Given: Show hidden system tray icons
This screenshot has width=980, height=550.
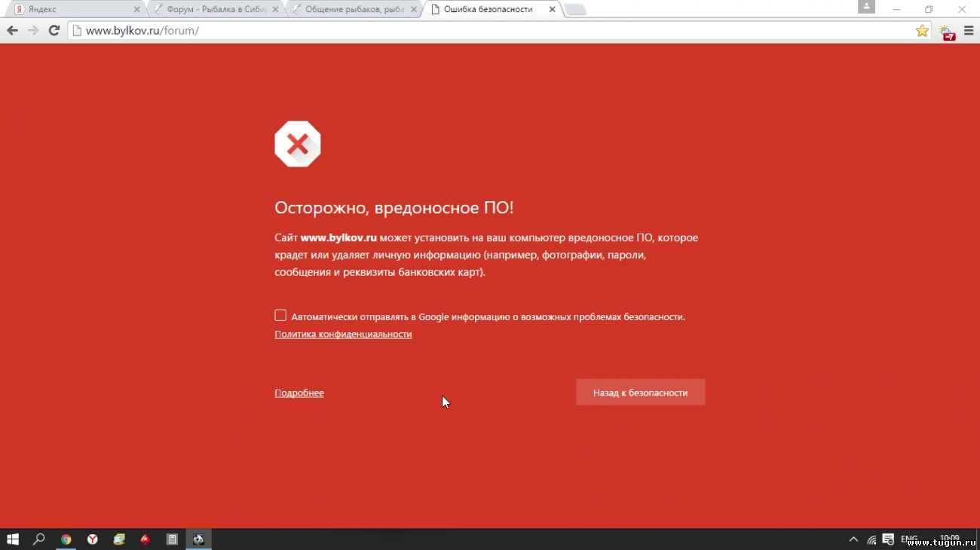Looking at the screenshot, I should tap(853, 539).
